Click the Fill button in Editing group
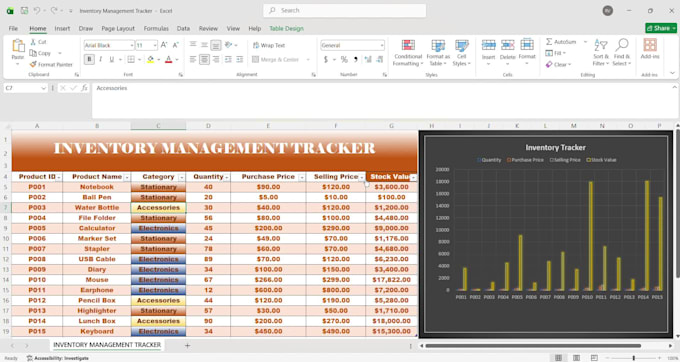 (556, 53)
